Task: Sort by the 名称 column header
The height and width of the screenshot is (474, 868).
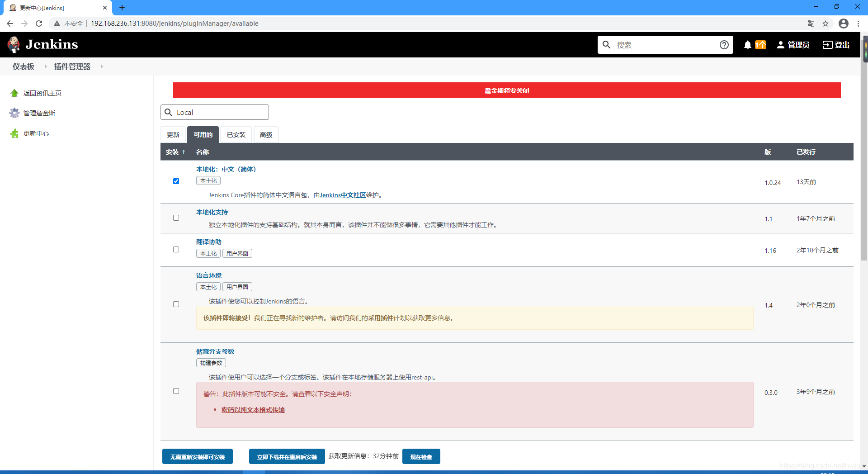Action: [203, 152]
